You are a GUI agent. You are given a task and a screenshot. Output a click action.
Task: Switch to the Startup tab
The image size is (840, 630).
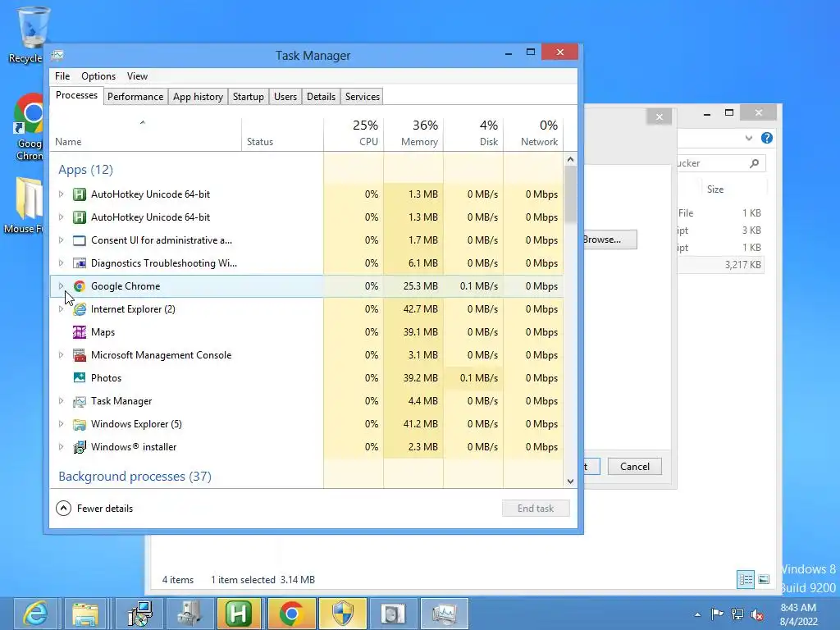pyautogui.click(x=248, y=97)
